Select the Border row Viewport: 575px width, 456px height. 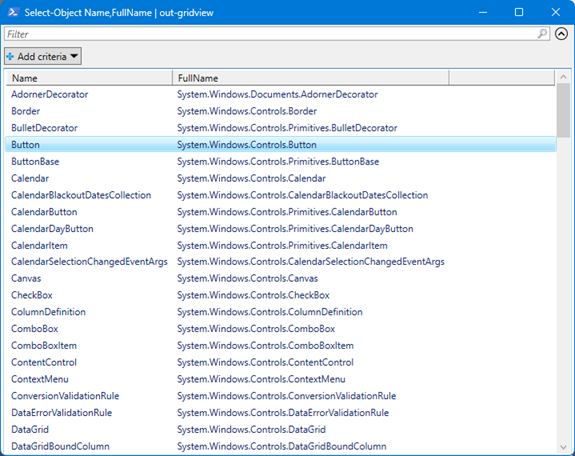(x=281, y=111)
